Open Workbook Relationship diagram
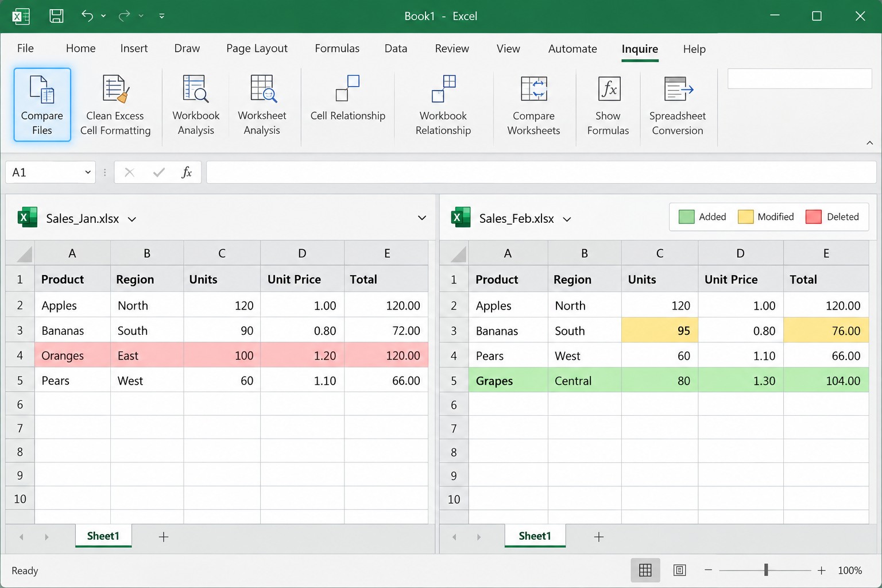The width and height of the screenshot is (882, 588). tap(443, 105)
